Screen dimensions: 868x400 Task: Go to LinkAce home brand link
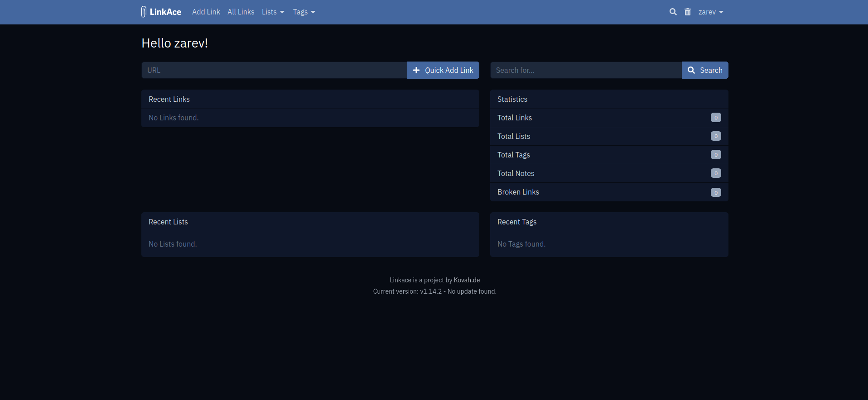click(x=161, y=12)
